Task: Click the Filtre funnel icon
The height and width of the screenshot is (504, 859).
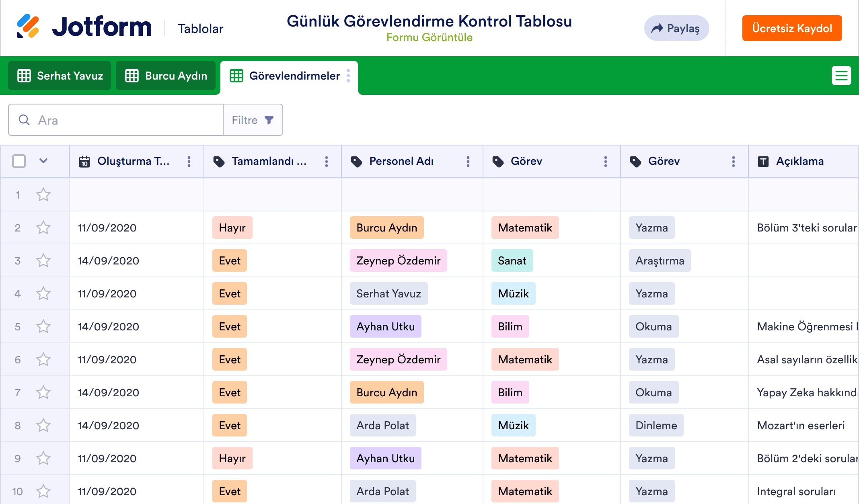Action: [x=269, y=120]
